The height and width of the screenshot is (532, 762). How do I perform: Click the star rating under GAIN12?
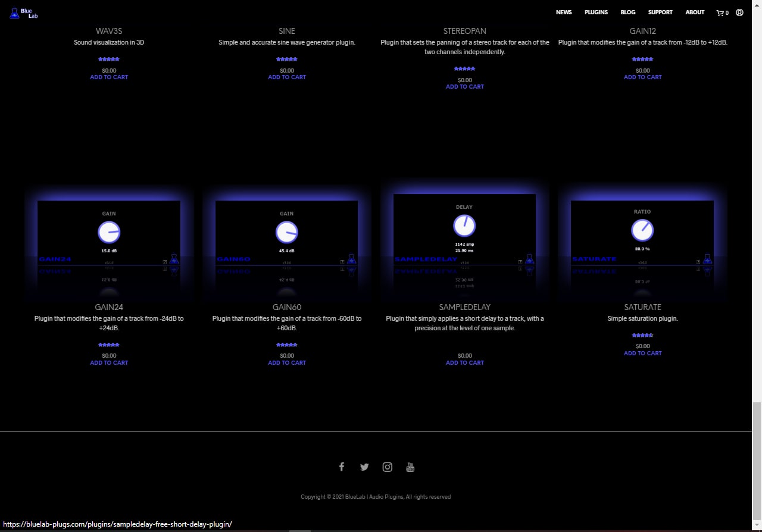pos(643,60)
